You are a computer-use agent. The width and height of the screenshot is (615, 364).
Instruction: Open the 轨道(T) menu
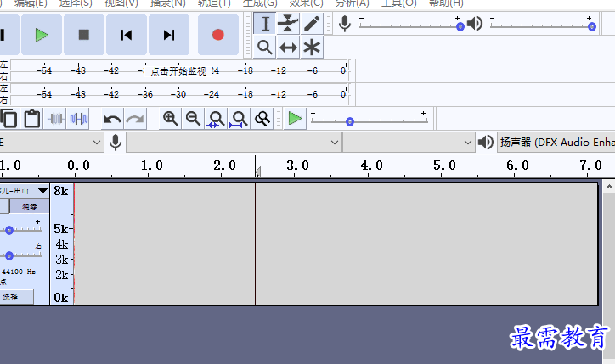click(x=214, y=3)
